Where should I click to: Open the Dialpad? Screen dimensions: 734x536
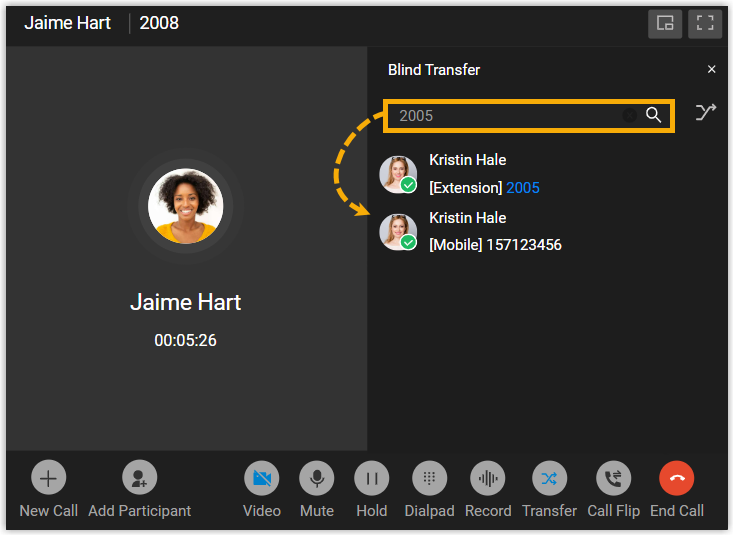(x=429, y=478)
